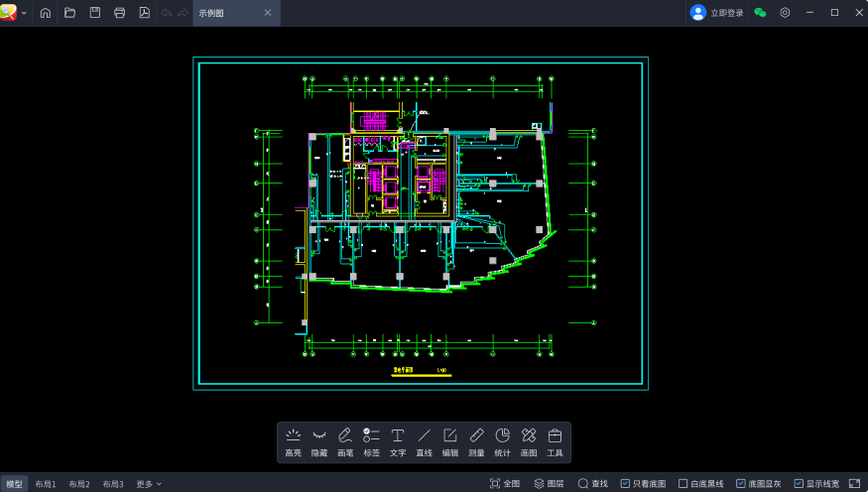Image resolution: width=868 pixels, height=492 pixels.
Task: Pick the 直线 line tool
Action: point(424,441)
